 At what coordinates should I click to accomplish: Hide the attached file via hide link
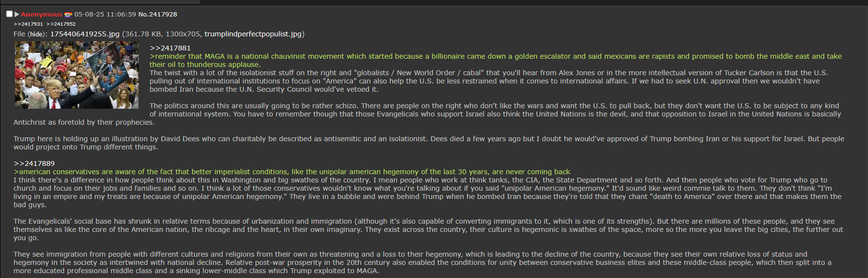[35, 34]
